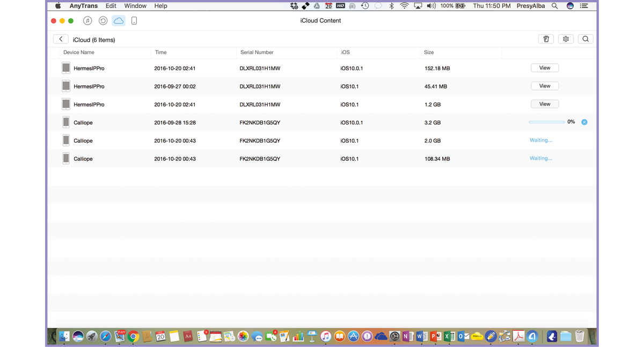Click the Google Drive menu bar icon

click(317, 6)
